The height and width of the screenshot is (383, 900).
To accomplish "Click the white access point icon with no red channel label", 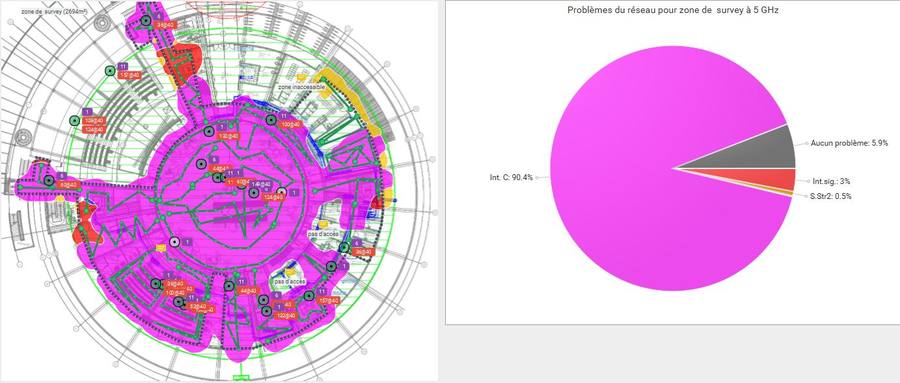I will pos(174,242).
